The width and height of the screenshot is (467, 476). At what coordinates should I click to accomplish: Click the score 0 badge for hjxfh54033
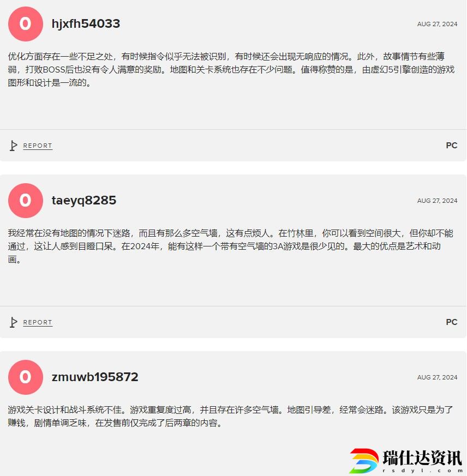[x=26, y=24]
